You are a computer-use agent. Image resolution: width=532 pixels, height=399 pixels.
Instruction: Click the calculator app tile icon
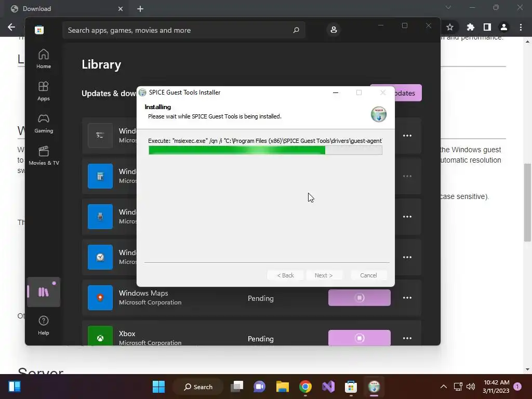[100, 176]
